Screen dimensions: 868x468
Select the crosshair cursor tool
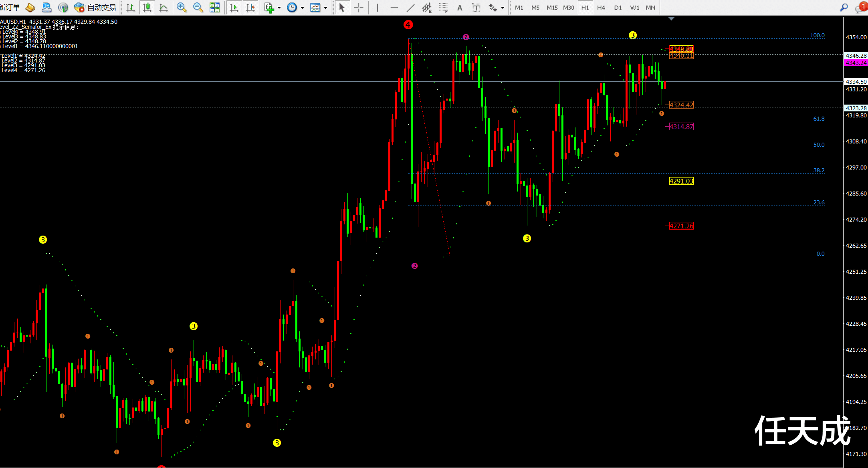click(x=359, y=8)
